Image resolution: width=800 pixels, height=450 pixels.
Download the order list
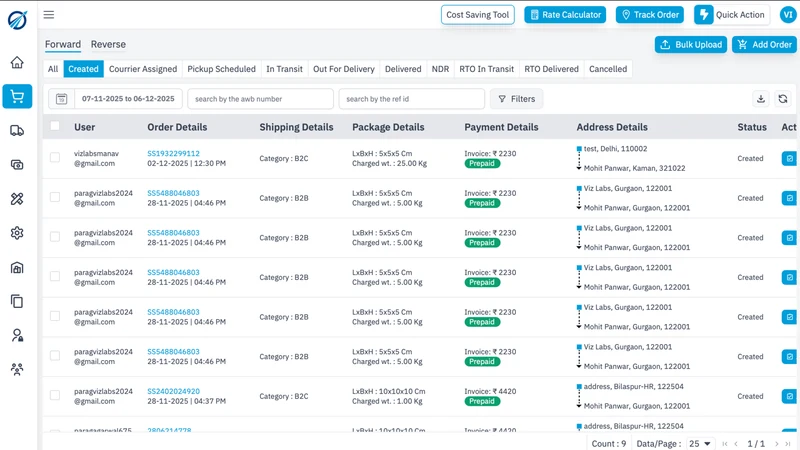click(x=761, y=99)
